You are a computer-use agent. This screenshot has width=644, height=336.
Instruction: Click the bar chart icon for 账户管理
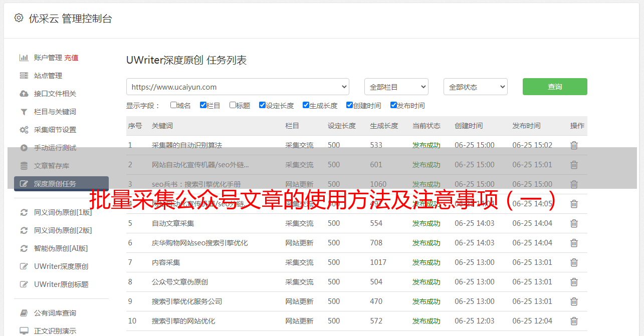coord(24,58)
